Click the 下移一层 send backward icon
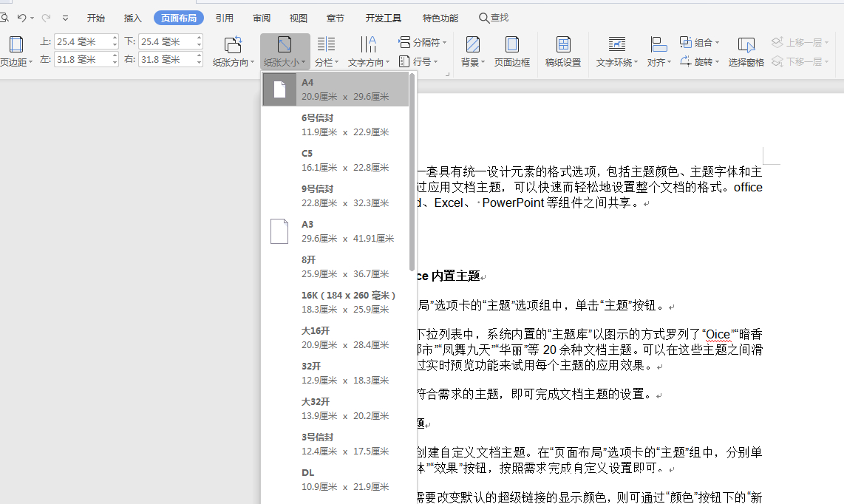This screenshot has width=844, height=504. [x=777, y=61]
